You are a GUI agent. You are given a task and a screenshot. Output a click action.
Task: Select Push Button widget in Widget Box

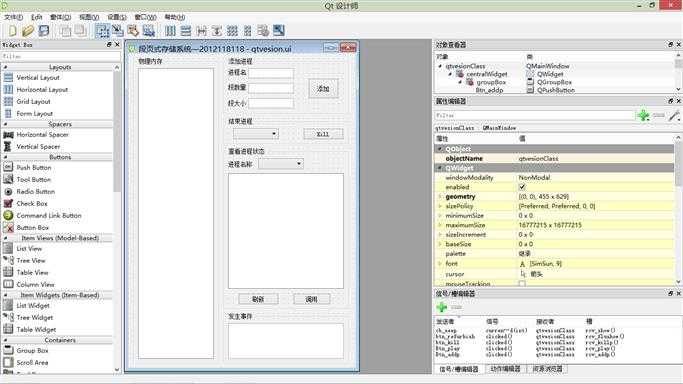point(34,168)
